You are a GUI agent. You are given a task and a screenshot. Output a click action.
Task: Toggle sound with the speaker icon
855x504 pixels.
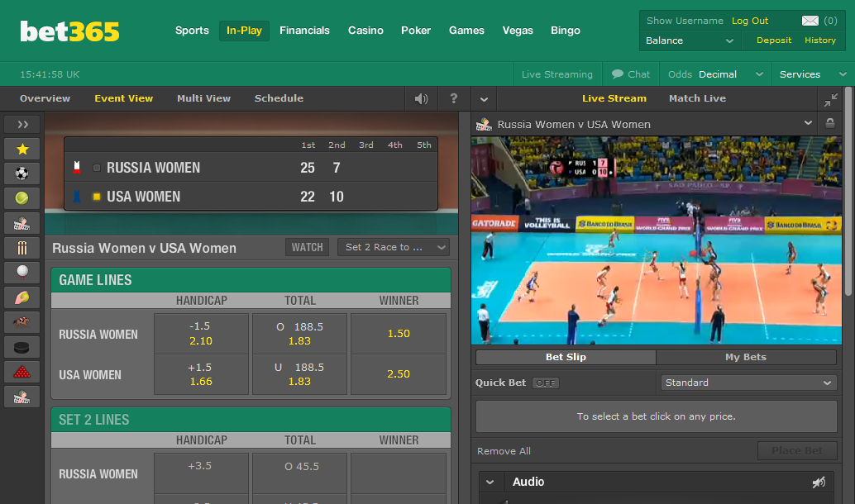point(421,98)
